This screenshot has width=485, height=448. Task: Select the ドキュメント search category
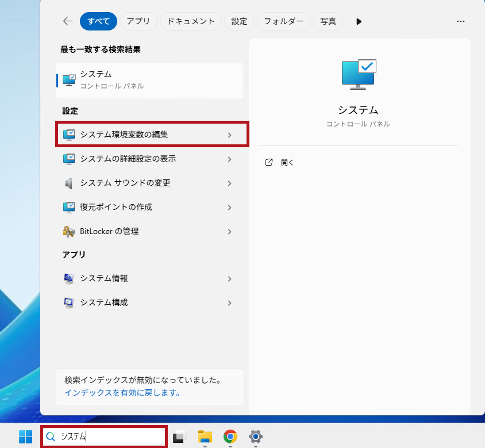click(190, 21)
